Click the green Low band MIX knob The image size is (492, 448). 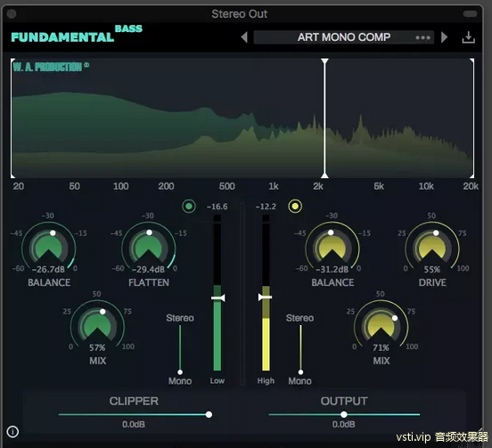tap(97, 326)
